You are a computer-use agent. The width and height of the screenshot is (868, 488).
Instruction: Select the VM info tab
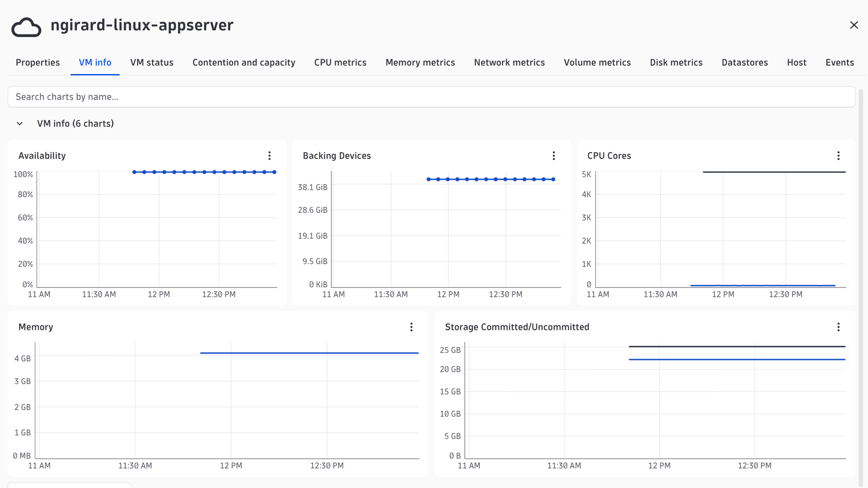pyautogui.click(x=95, y=62)
